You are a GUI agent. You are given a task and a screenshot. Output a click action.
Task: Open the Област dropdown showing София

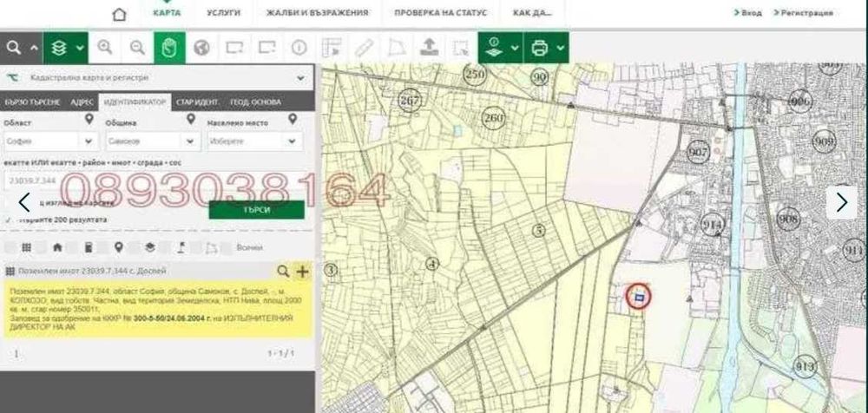pos(49,140)
